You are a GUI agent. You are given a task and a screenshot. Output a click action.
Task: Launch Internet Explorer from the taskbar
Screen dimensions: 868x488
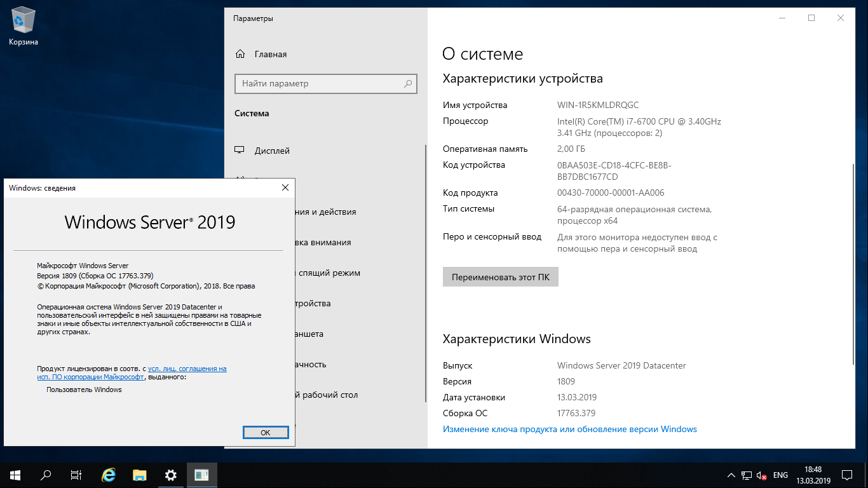[x=109, y=475]
